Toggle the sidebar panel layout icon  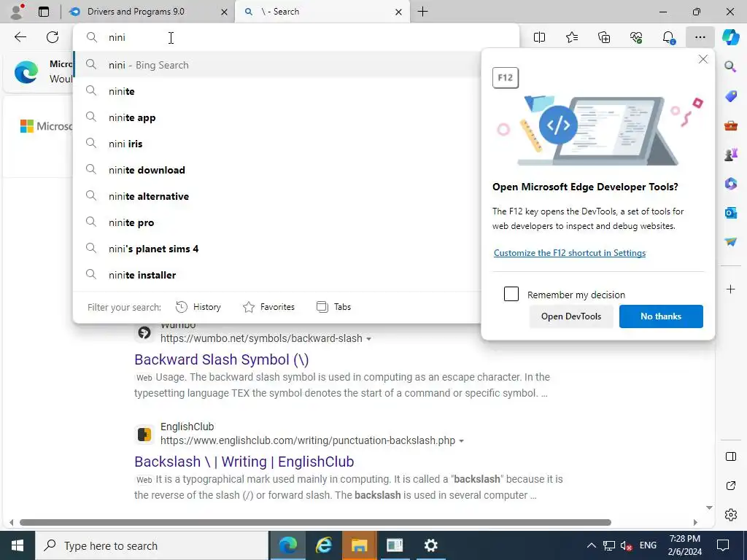pos(730,456)
